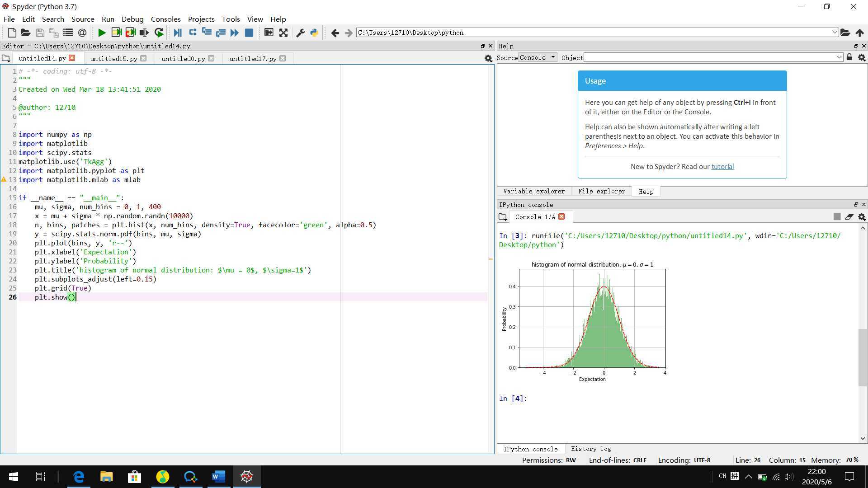Open the Tools menu
868x488 pixels.
(231, 19)
